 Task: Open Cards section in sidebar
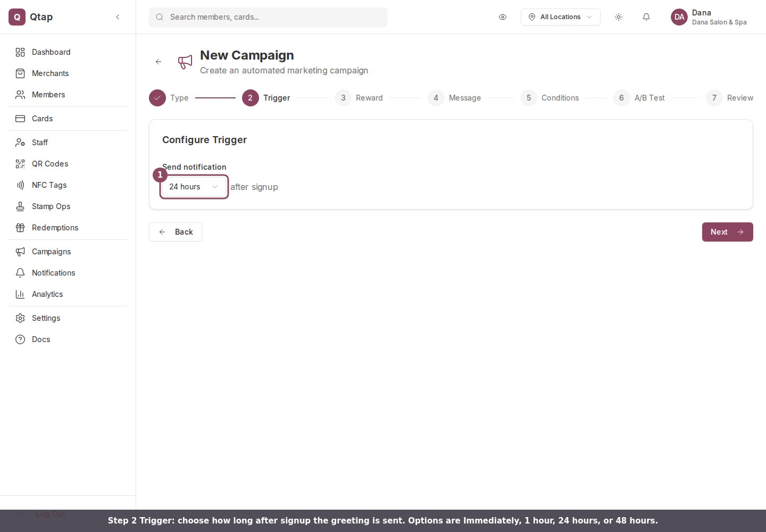[68, 119]
